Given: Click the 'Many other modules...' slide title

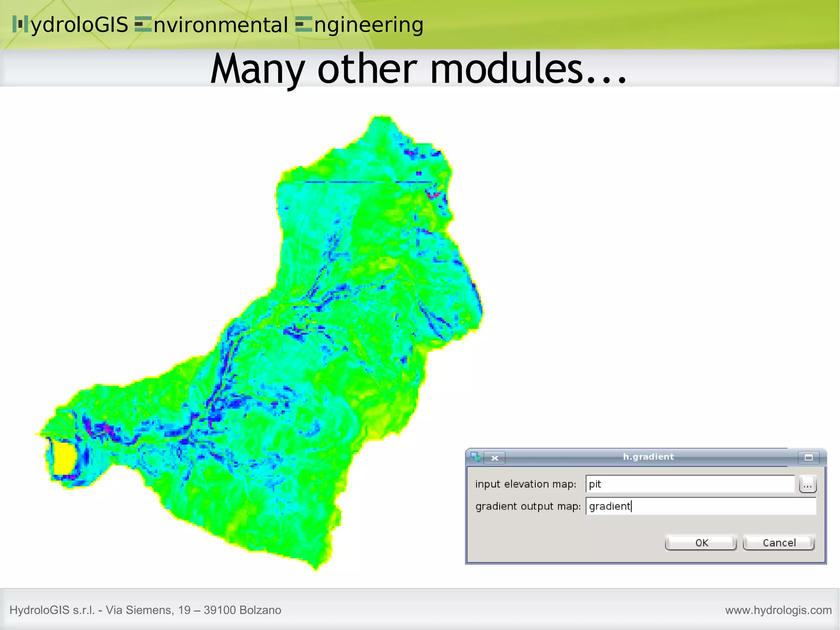Looking at the screenshot, I should coord(418,69).
